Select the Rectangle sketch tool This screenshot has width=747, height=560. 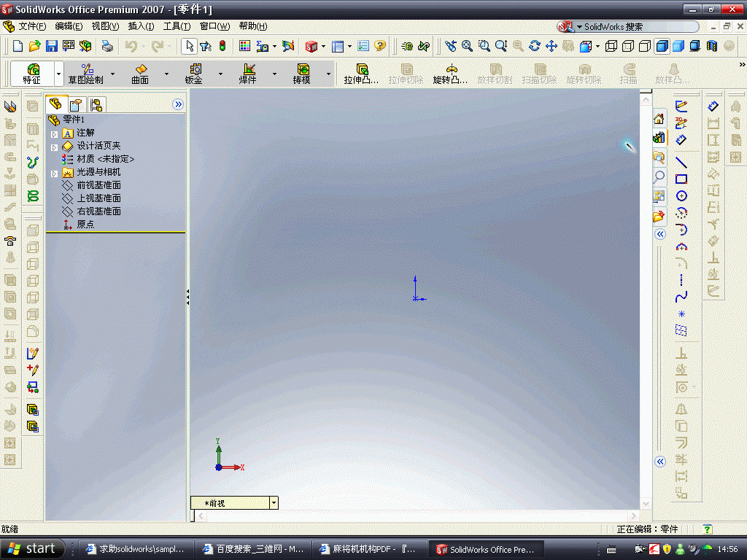[x=681, y=179]
